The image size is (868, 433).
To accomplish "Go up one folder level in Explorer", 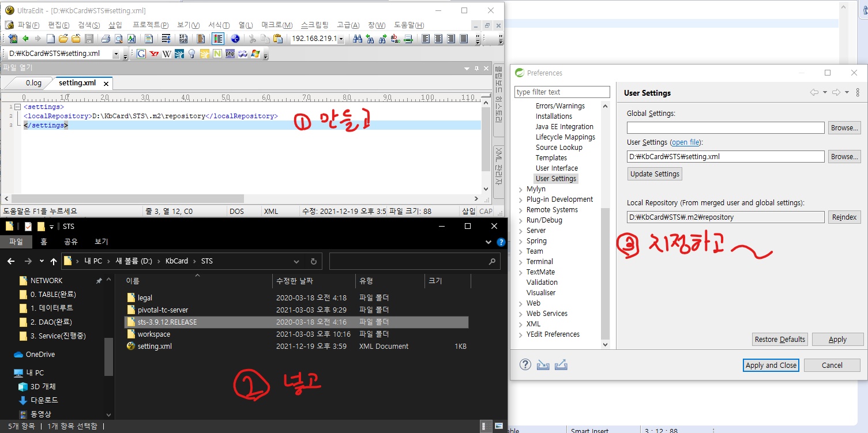I will (x=54, y=261).
